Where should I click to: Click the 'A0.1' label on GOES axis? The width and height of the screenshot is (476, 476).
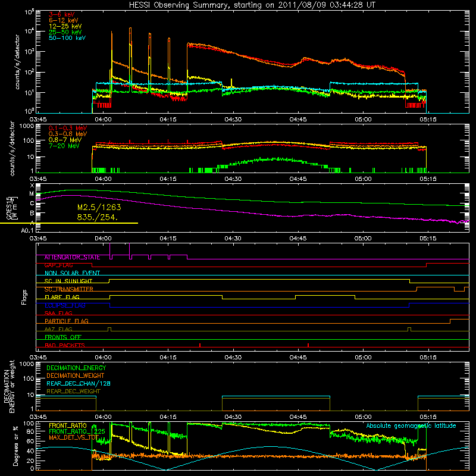[27, 230]
